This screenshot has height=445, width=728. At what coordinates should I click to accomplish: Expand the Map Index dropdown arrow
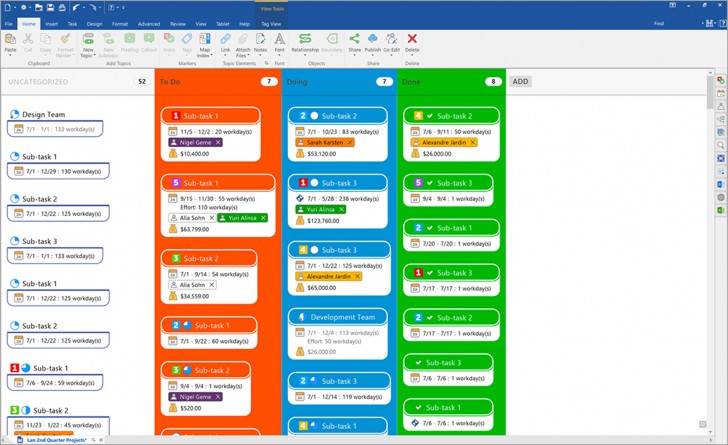tap(211, 55)
